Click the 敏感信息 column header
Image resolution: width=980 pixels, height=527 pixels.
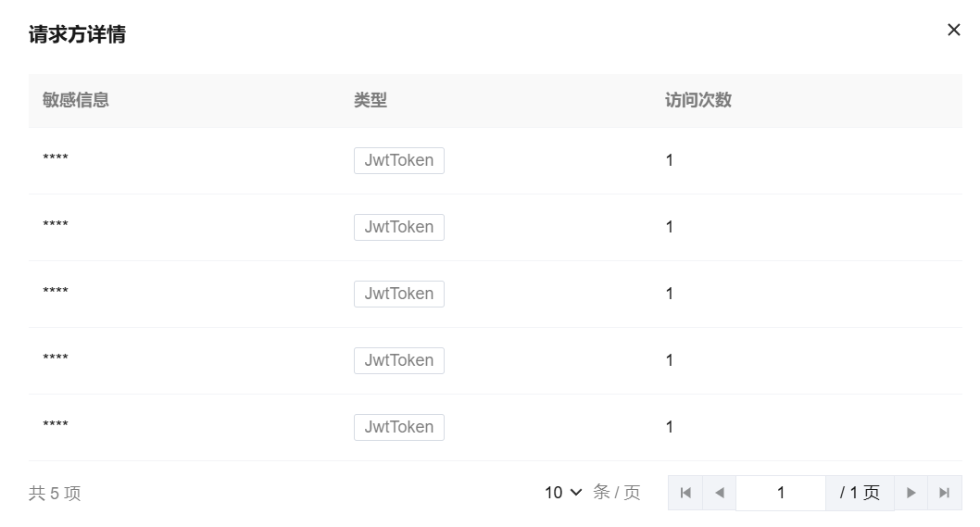point(76,100)
